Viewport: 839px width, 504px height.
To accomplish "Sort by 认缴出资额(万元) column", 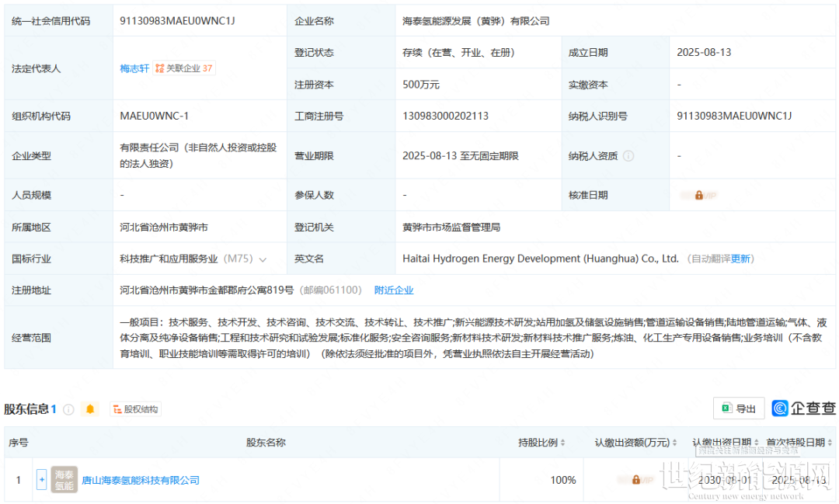I will [635, 443].
